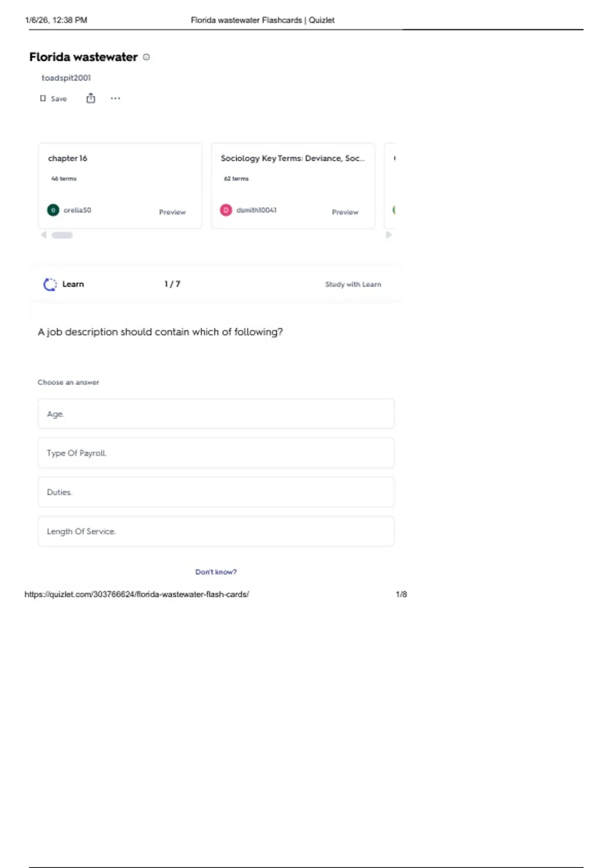
Task: Choose the Length Of Service answer
Action: tap(216, 532)
